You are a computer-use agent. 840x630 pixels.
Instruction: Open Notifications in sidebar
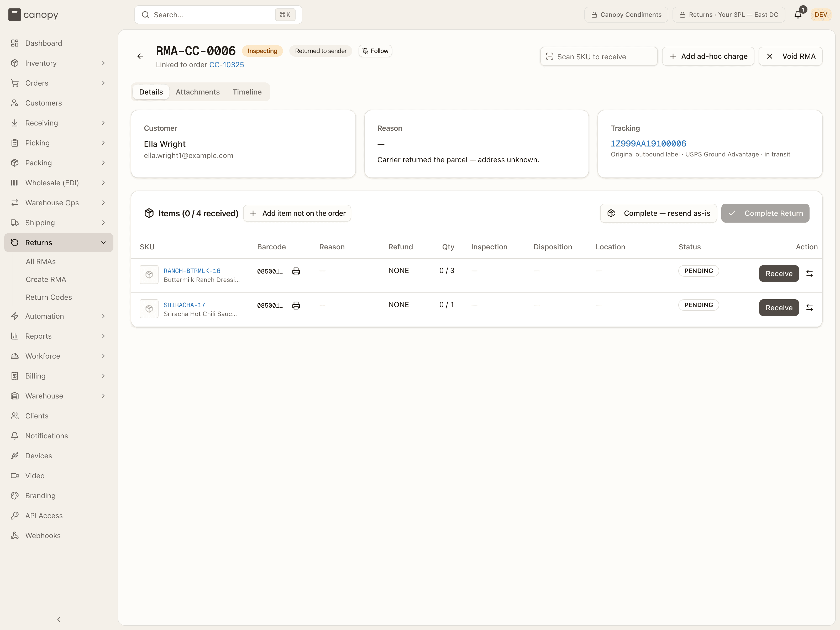coord(59,436)
